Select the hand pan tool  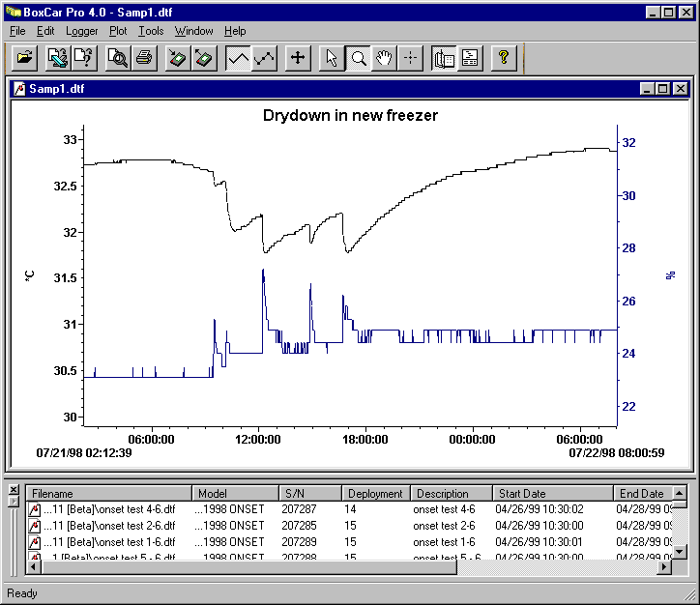click(x=384, y=59)
